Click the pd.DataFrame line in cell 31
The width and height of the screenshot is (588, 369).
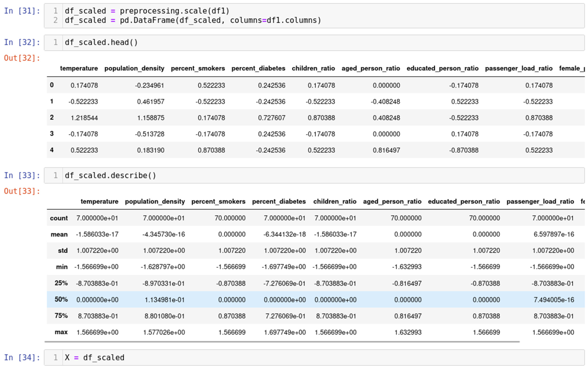click(193, 20)
